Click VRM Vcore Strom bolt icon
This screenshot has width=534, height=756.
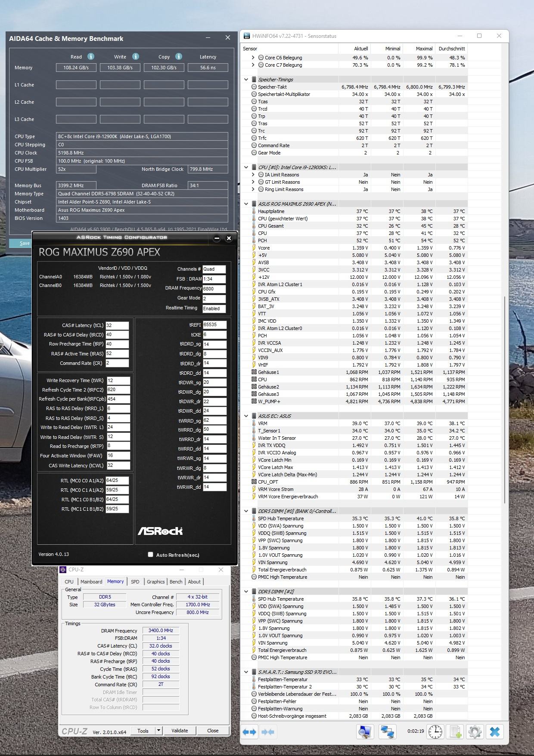click(x=254, y=489)
